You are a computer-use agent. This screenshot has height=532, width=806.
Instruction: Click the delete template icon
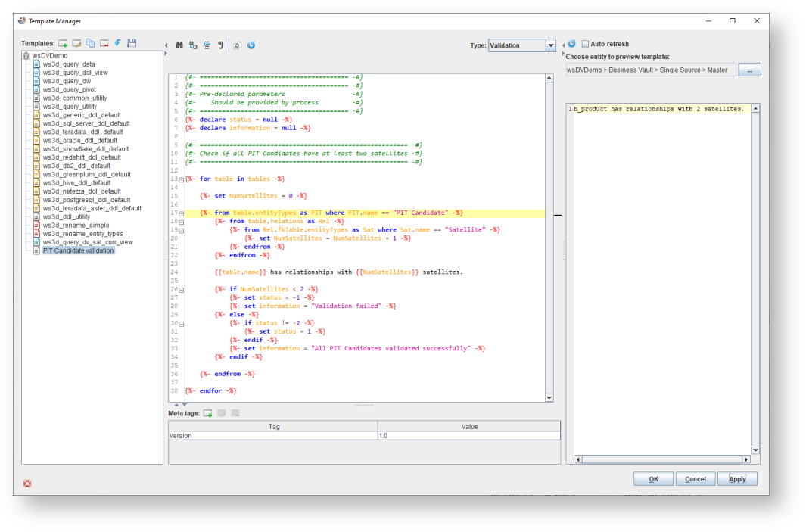(104, 44)
